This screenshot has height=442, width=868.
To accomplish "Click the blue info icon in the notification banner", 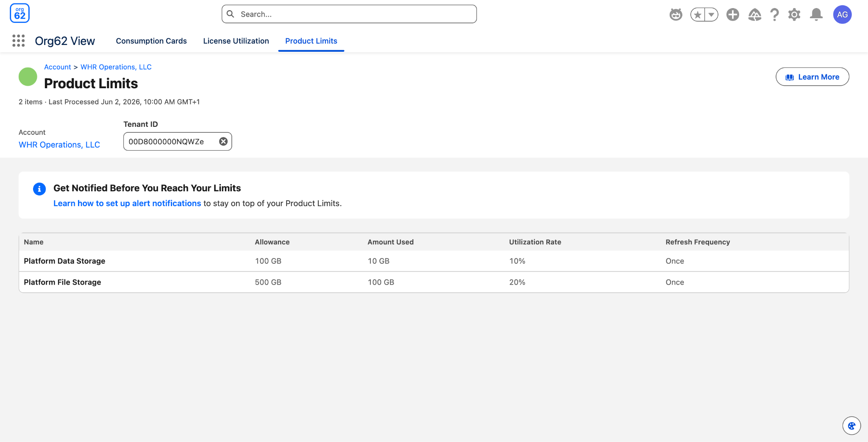I will [39, 189].
